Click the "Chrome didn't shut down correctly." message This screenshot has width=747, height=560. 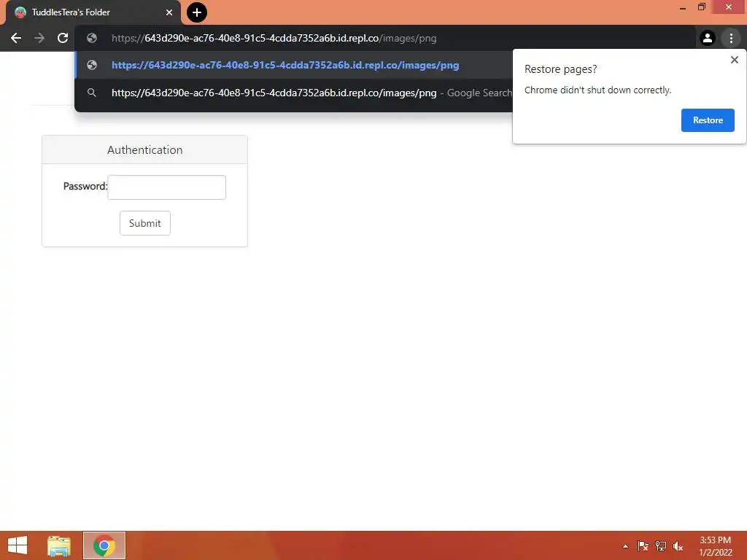597,90
